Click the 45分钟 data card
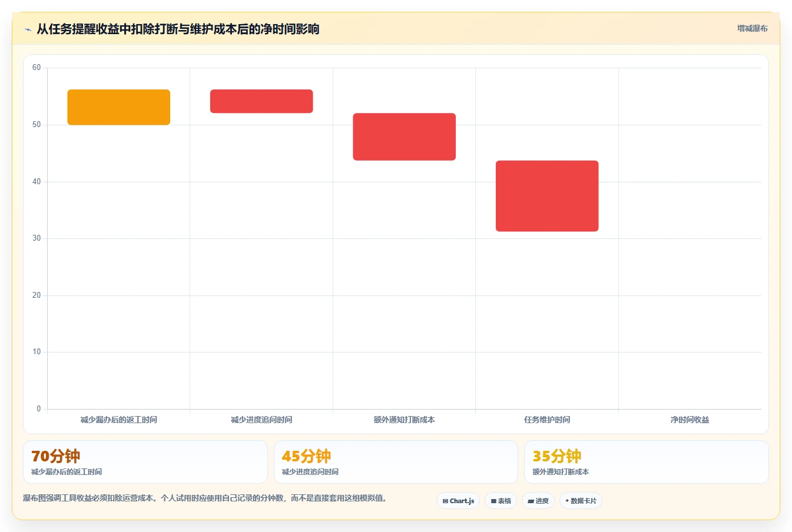 pos(396,462)
